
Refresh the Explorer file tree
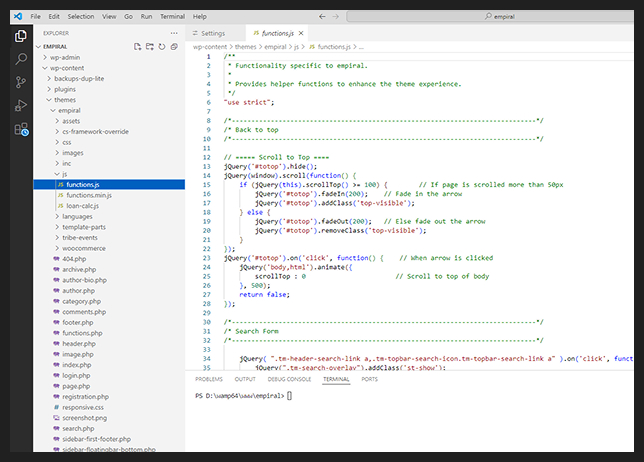162,46
